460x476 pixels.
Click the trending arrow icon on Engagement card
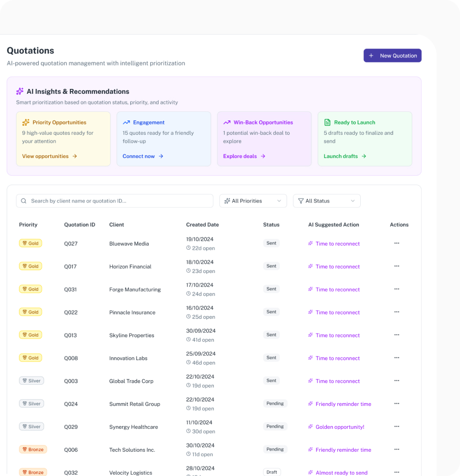tap(126, 122)
